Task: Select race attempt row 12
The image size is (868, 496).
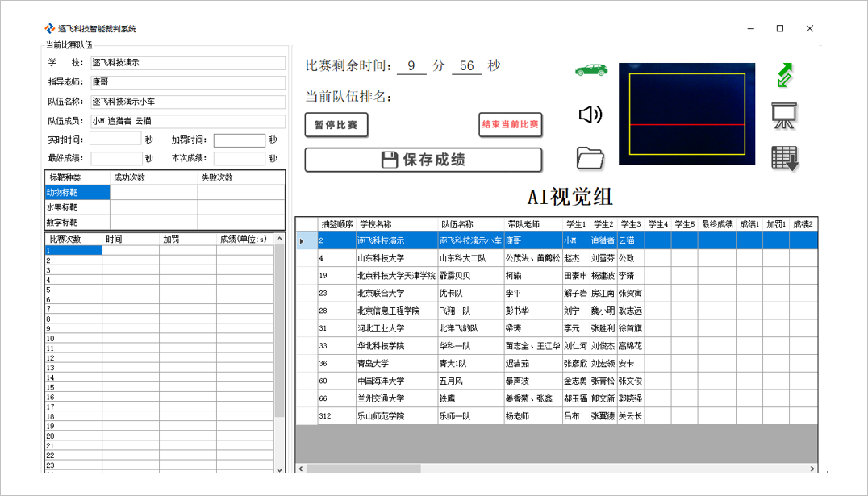Action: point(160,358)
